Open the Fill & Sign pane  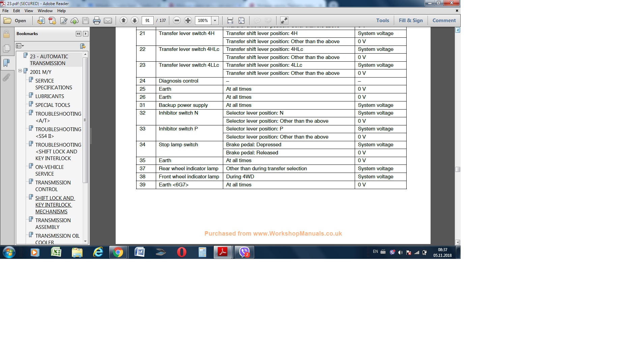(x=411, y=21)
